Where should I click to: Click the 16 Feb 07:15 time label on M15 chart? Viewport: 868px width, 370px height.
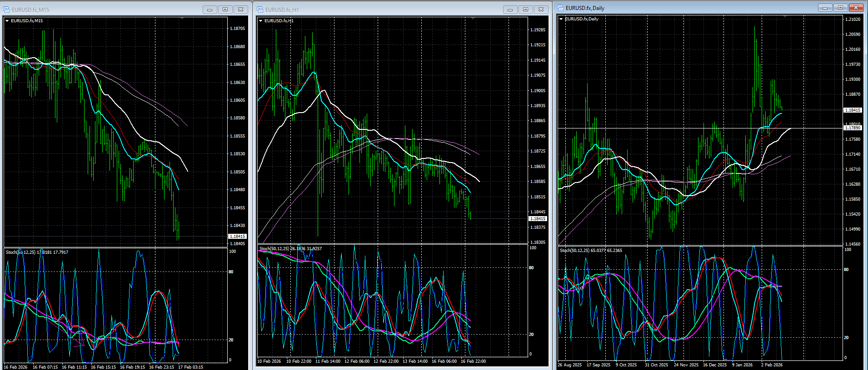[45, 367]
